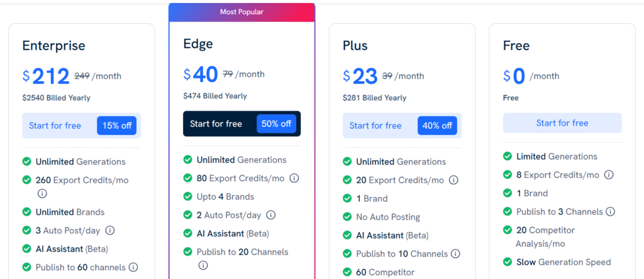
Task: Click info icon next to 20 Export Credits
Action: pyautogui.click(x=453, y=180)
